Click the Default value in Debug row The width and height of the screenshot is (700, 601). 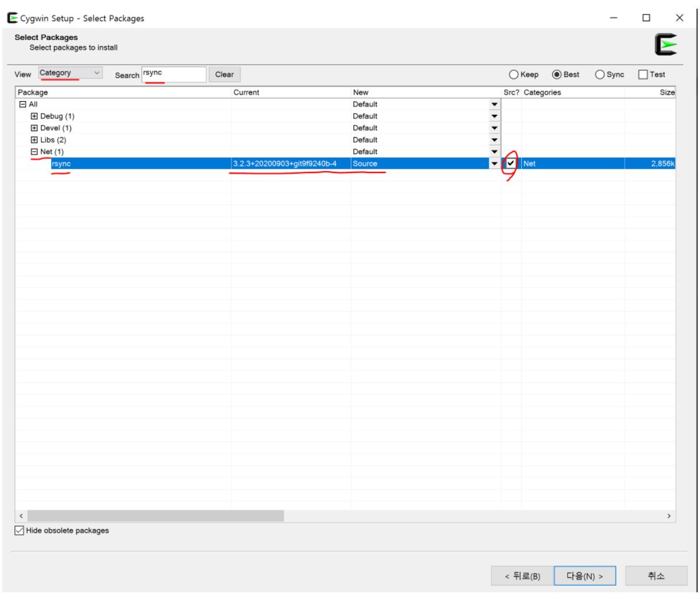pyautogui.click(x=365, y=116)
